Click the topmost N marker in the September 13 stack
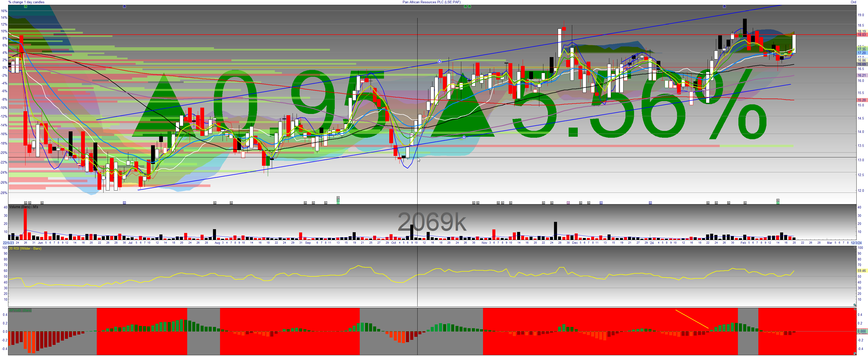Image resolution: width=868 pixels, height=356 pixels. tap(338, 198)
